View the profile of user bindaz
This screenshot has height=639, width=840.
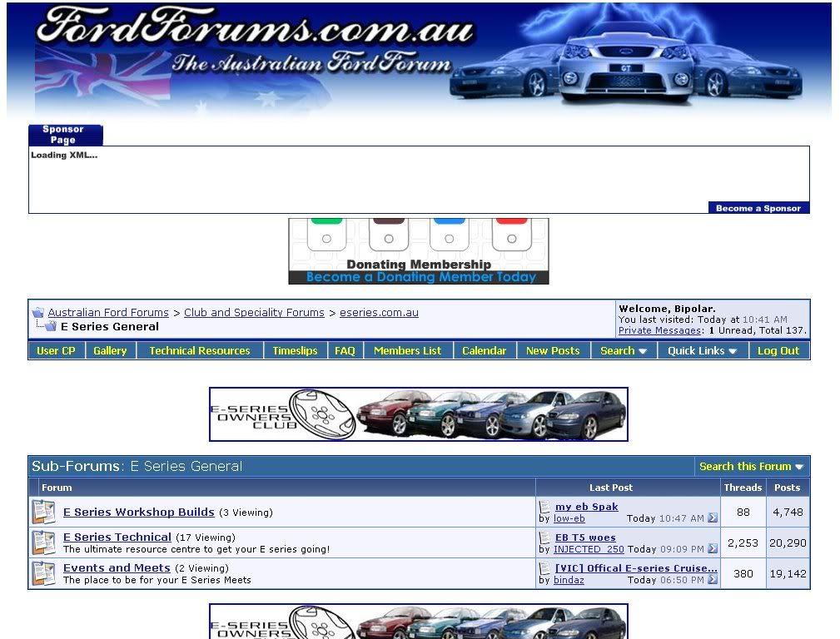point(569,580)
